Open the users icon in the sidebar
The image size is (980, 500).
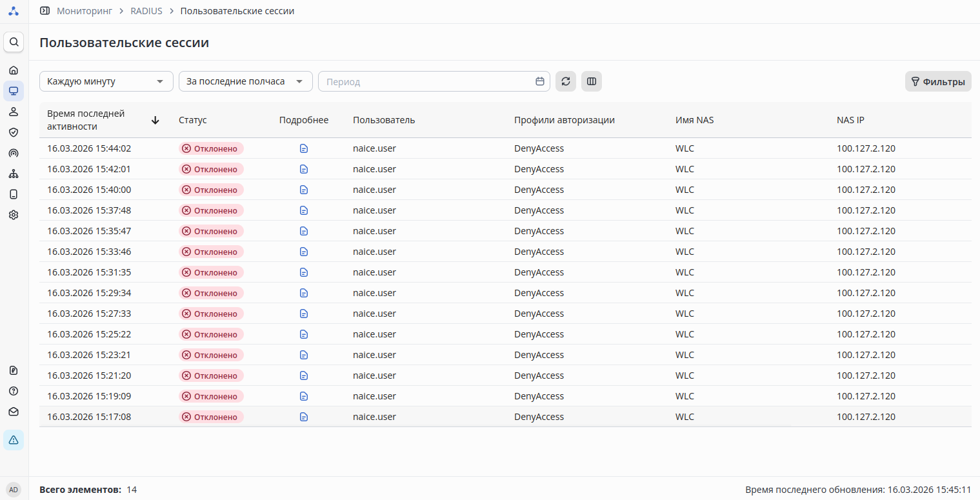pos(14,112)
